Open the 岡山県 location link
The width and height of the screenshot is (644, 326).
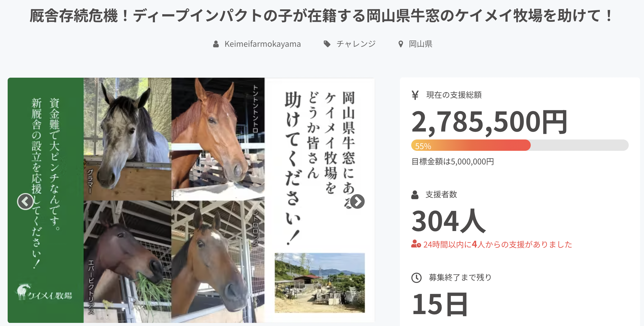click(421, 44)
